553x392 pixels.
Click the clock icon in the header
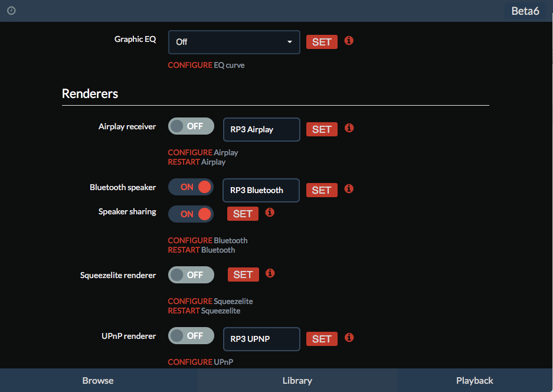(x=11, y=11)
